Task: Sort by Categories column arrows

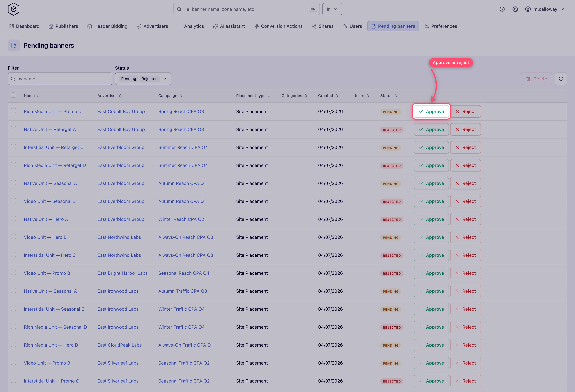Action: (306, 96)
